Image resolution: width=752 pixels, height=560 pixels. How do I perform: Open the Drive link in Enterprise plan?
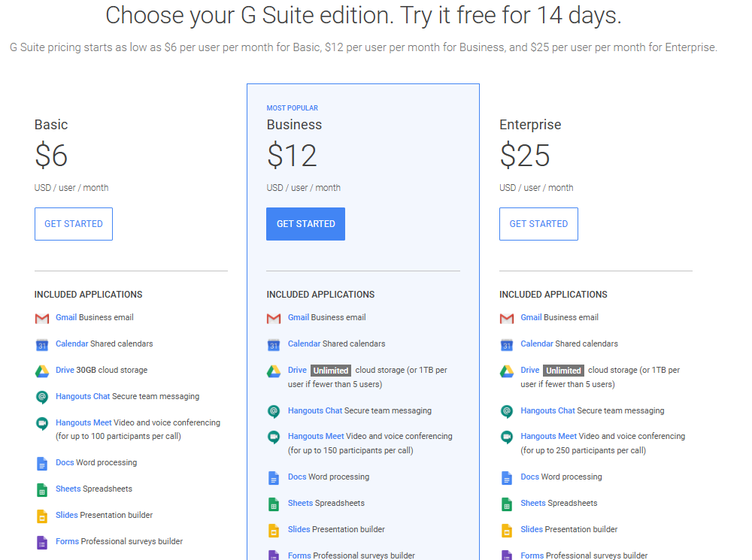coord(530,370)
